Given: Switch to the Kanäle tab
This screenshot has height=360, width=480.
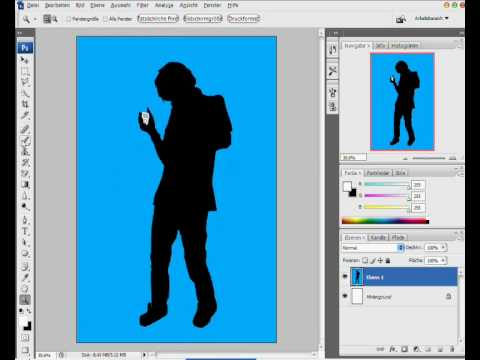Looking at the screenshot, I should pyautogui.click(x=378, y=237).
